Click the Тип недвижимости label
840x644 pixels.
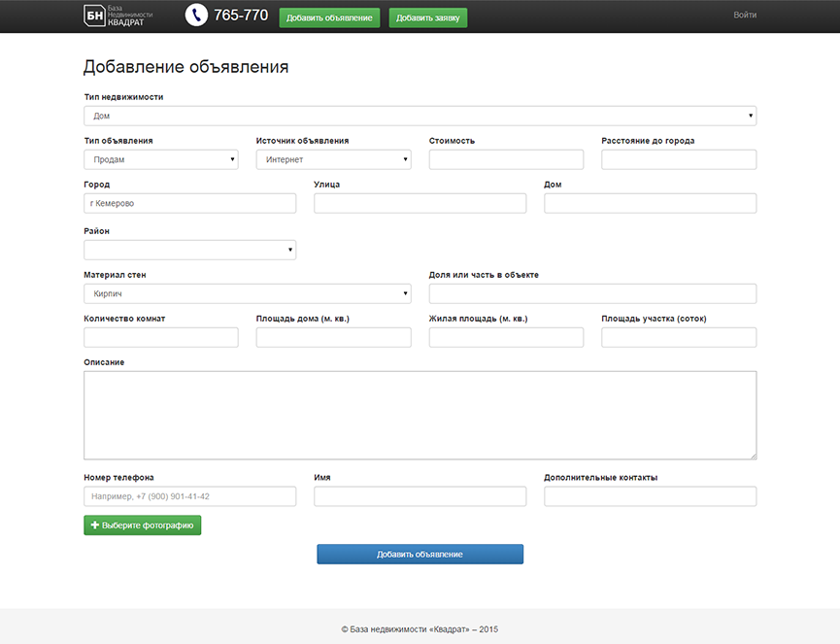click(x=123, y=97)
